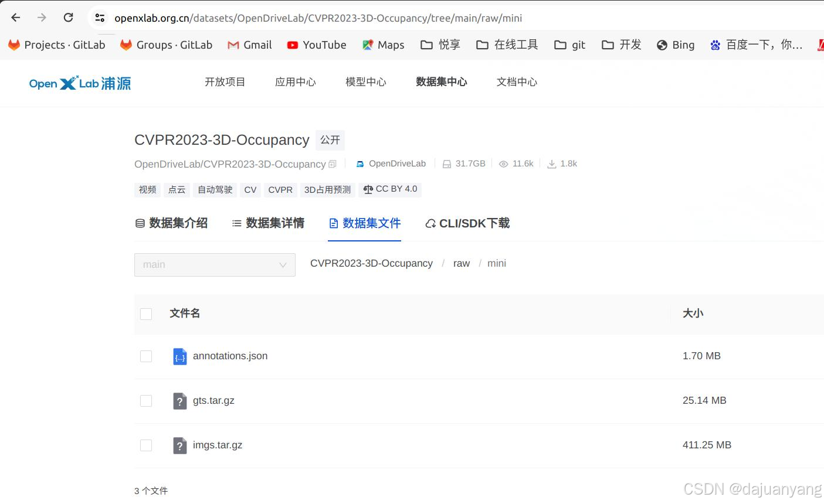Click the OpenXLab 浦源 logo

coord(80,83)
